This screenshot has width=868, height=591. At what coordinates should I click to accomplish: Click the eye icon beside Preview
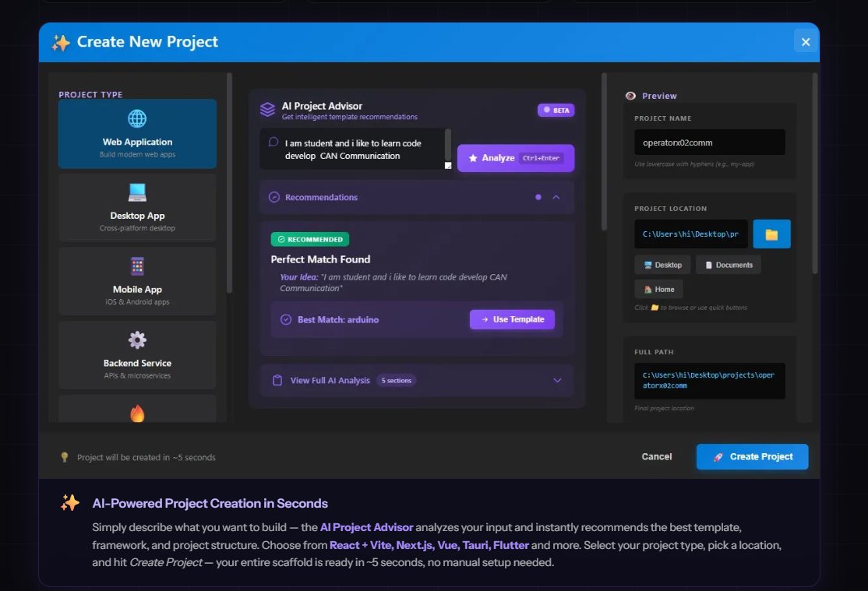click(630, 95)
